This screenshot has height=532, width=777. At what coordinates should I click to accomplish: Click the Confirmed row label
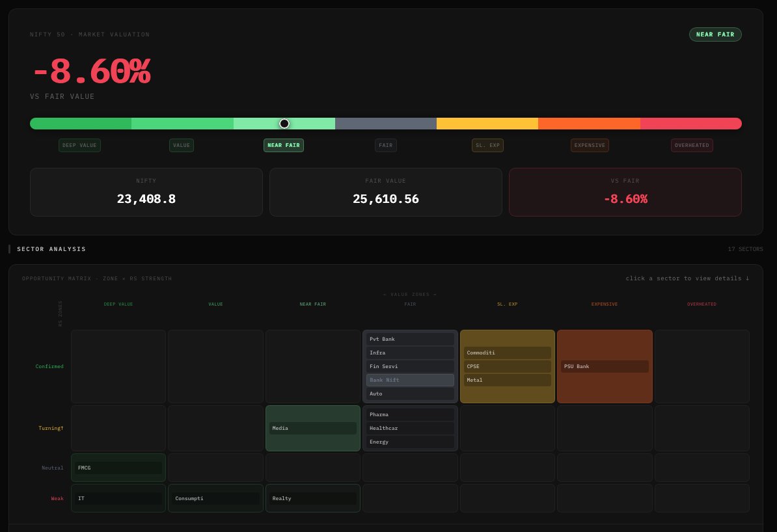pyautogui.click(x=49, y=367)
